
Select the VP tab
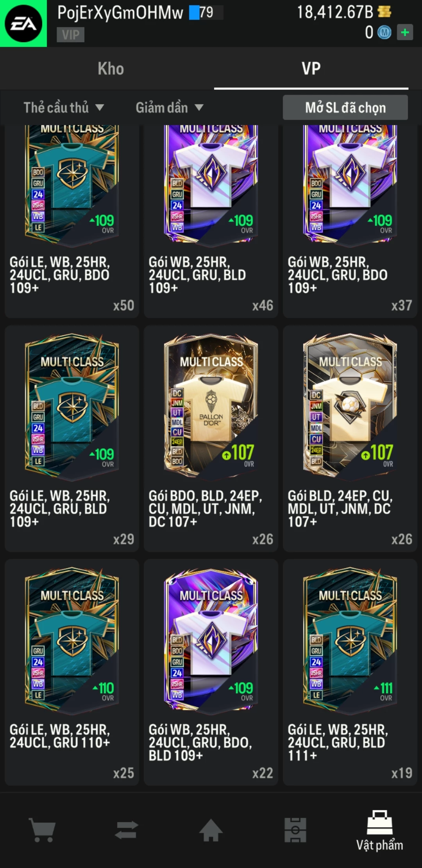pyautogui.click(x=311, y=69)
